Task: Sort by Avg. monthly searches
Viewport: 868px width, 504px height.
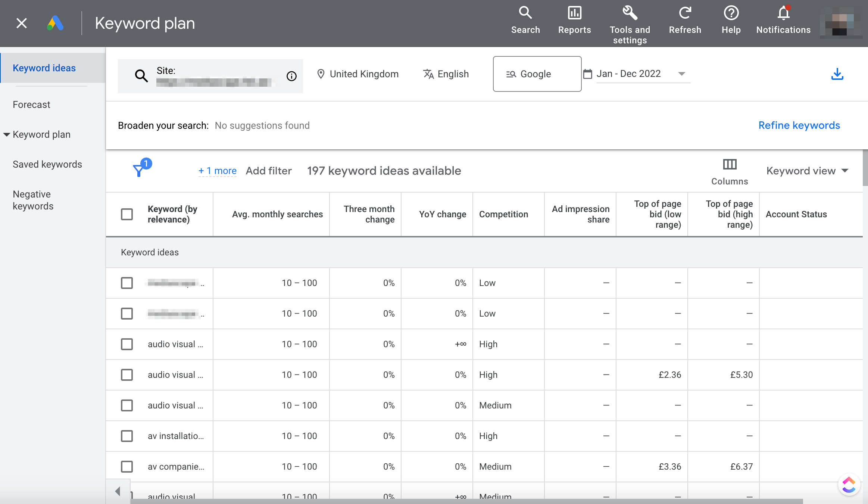Action: pyautogui.click(x=277, y=214)
